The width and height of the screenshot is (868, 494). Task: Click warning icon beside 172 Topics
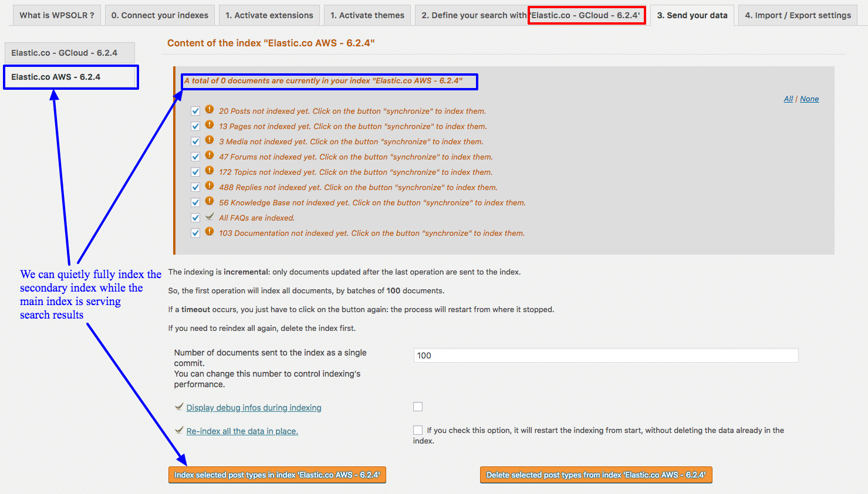coord(210,170)
